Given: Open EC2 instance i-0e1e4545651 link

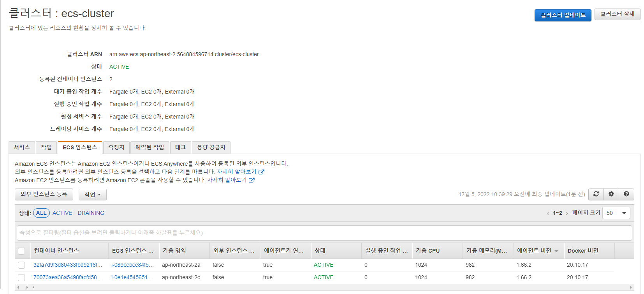Looking at the screenshot, I should (x=132, y=278).
